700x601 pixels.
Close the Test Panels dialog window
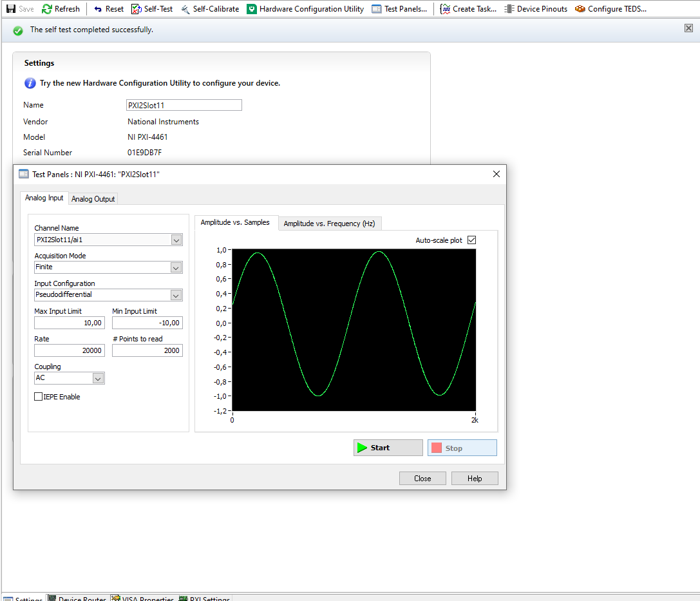click(x=497, y=174)
